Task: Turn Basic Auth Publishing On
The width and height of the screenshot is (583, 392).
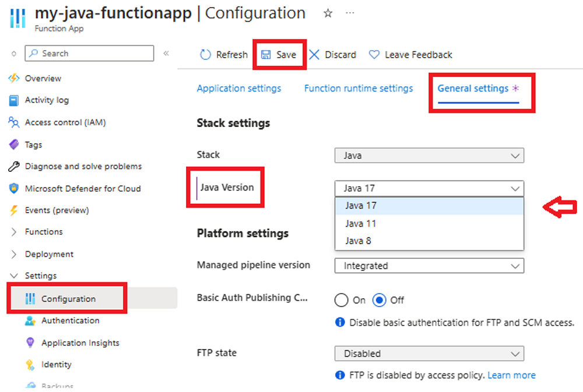Action: coord(342,300)
